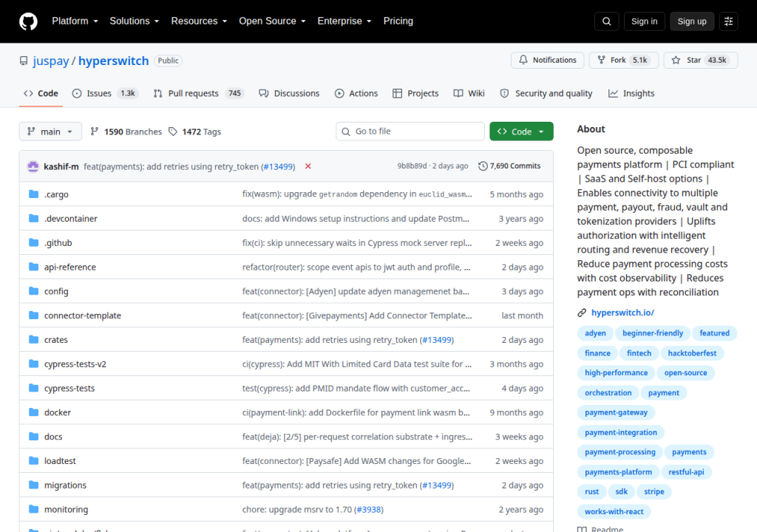Click the Star icon
Screen dimensions: 757x532
tap(676, 60)
